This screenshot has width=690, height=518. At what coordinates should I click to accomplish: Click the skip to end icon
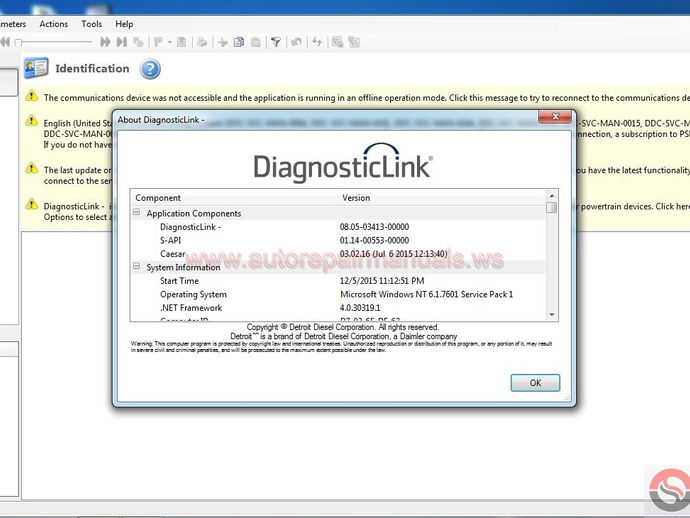click(x=122, y=42)
